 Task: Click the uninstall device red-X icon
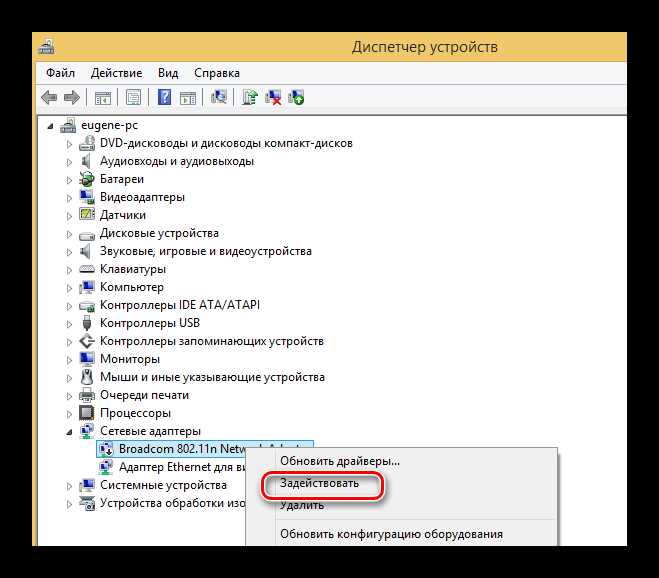[x=273, y=97]
